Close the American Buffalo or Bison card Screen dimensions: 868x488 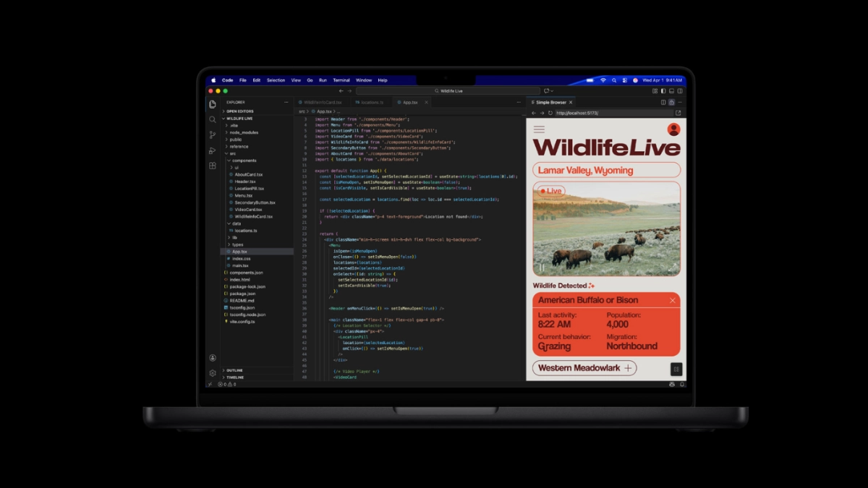pos(673,300)
